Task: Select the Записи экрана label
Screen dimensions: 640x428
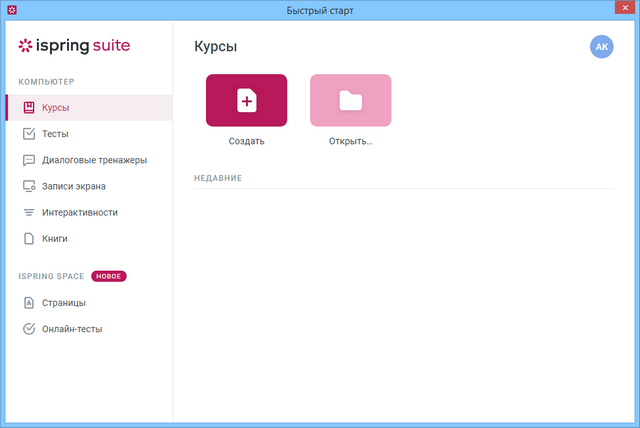Action: coord(73,186)
